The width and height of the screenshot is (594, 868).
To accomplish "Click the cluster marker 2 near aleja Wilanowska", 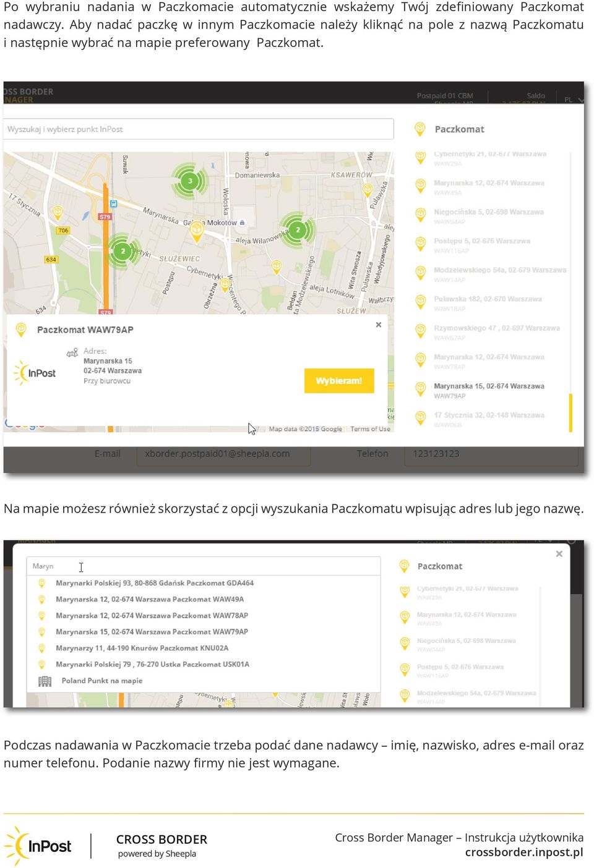I will 298,230.
